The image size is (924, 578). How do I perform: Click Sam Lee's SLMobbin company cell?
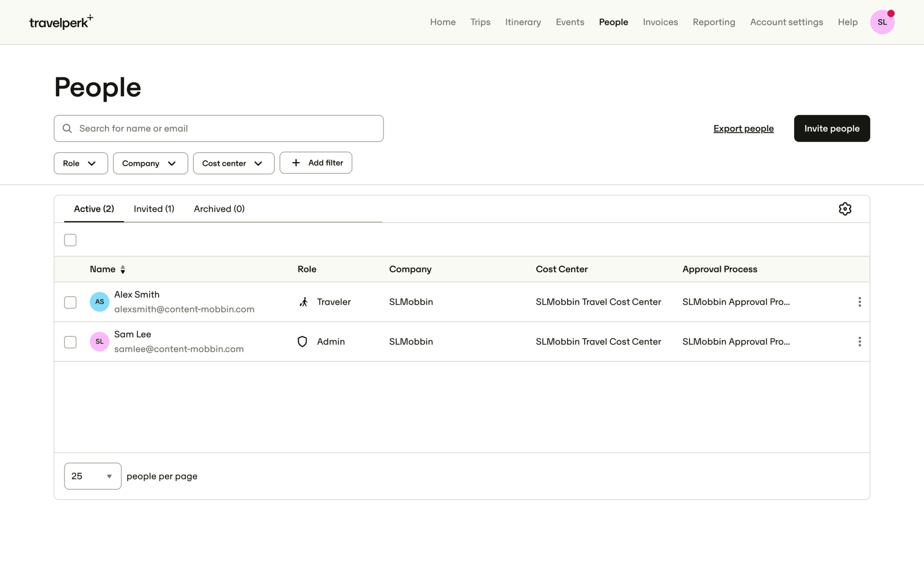[411, 342]
